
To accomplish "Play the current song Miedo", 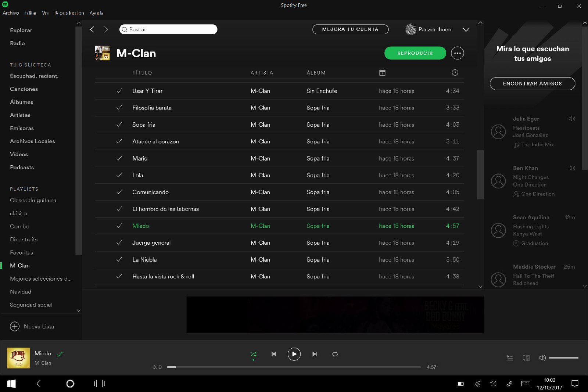I will click(x=294, y=354).
